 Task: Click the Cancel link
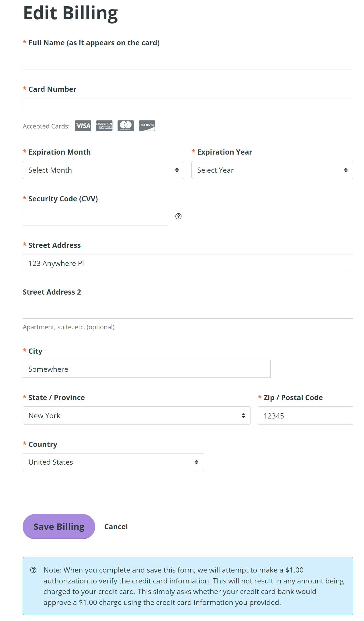(x=116, y=526)
